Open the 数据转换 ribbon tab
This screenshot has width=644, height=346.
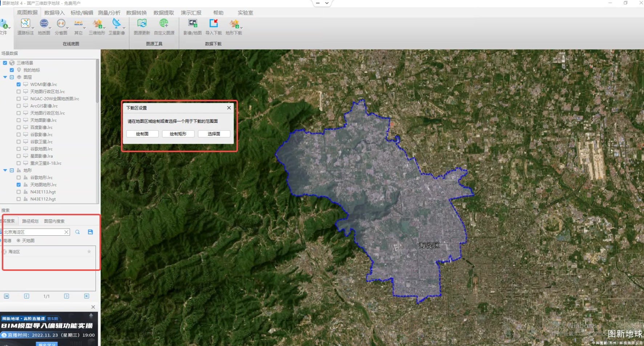[137, 13]
